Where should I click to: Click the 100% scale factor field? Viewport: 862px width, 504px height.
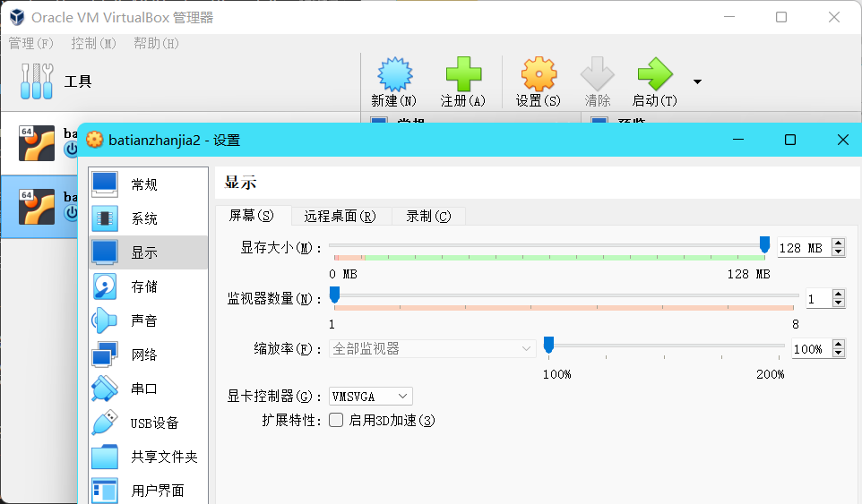point(812,348)
